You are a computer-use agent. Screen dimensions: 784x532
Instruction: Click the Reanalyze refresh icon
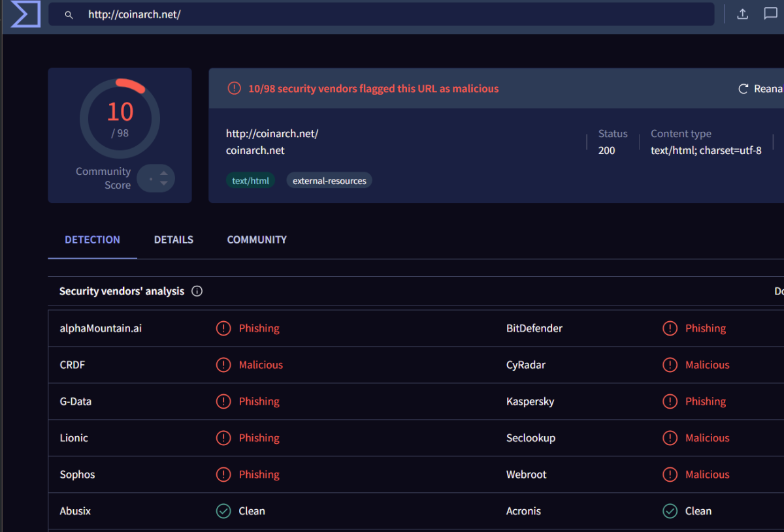pyautogui.click(x=743, y=89)
